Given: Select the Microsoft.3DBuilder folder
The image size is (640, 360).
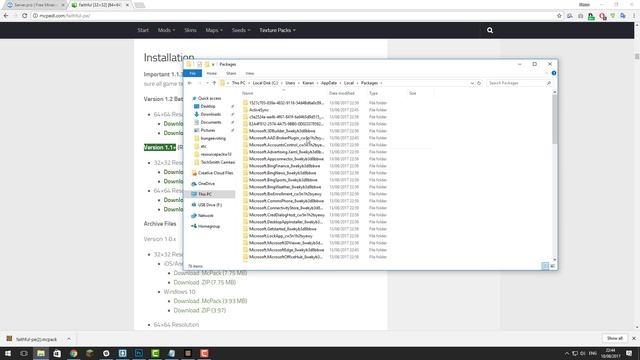Looking at the screenshot, I should [282, 131].
